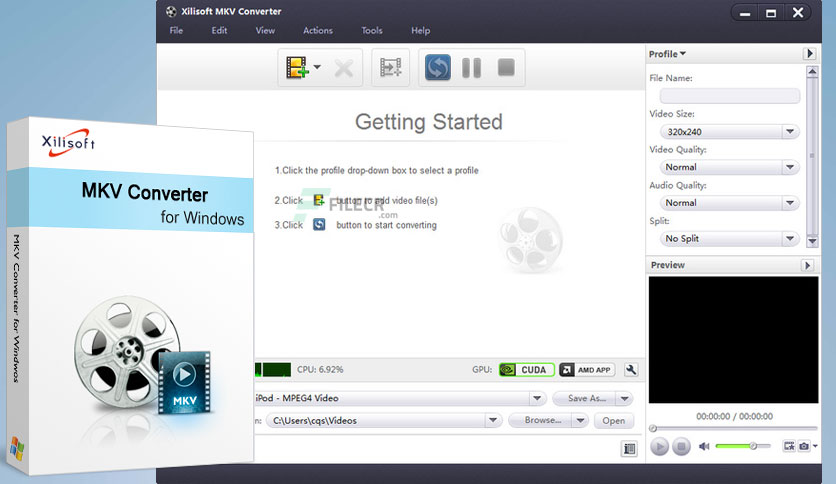Click the log list icon at bottom

pyautogui.click(x=630, y=449)
